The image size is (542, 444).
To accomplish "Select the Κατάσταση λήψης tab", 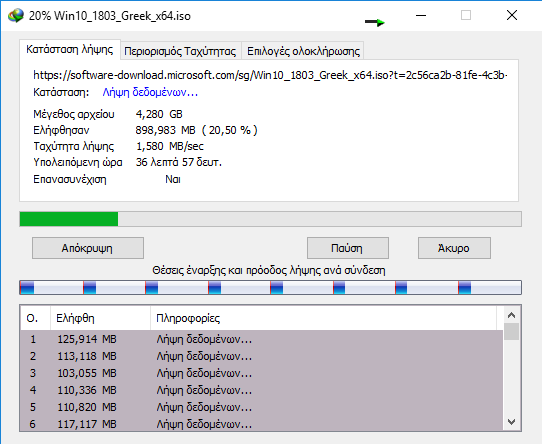I will tap(69, 50).
